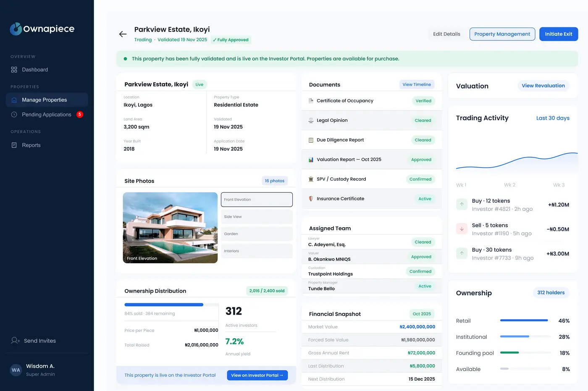Select the Garden photo tab
The width and height of the screenshot is (588, 391).
point(257,234)
